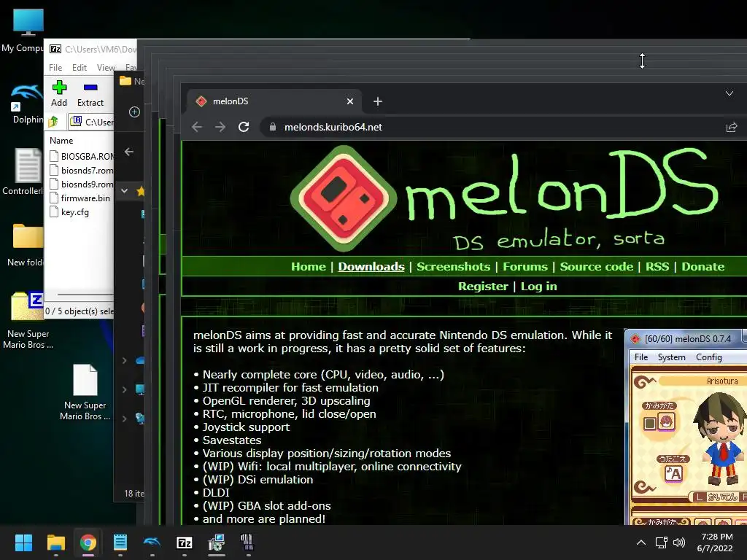Open Notepad from the taskbar
The height and width of the screenshot is (560, 747).
[120, 542]
